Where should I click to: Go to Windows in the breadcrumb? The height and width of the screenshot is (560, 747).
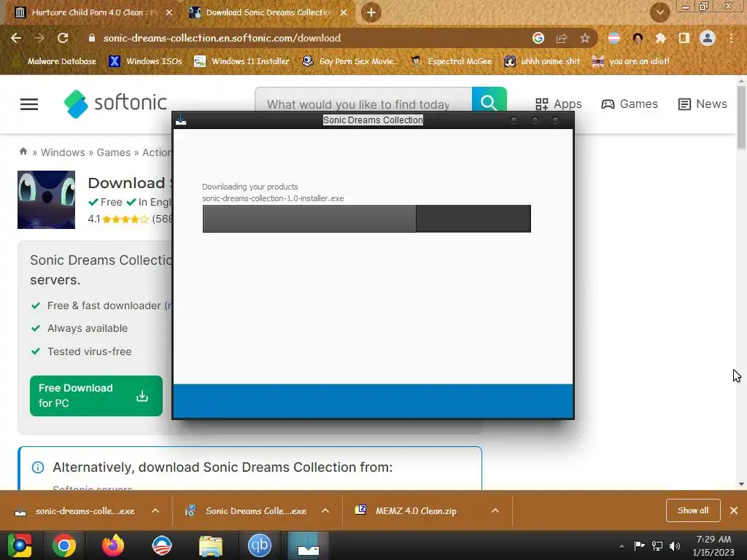(x=63, y=152)
